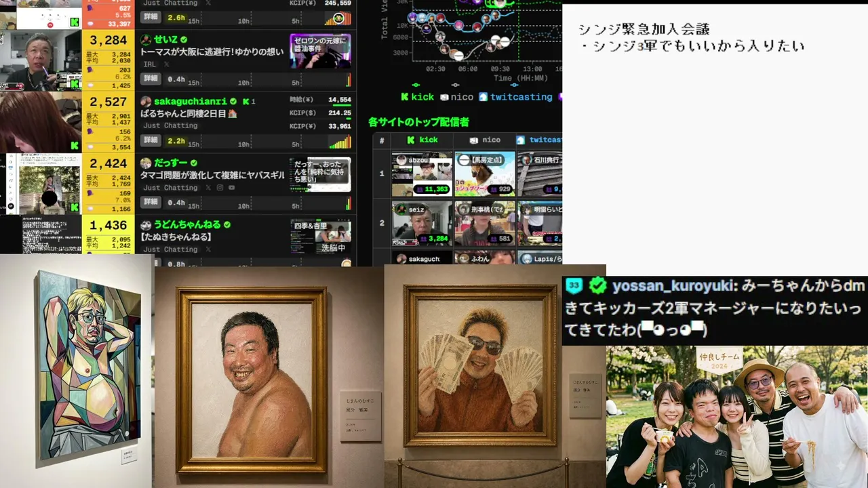This screenshot has height=488, width=868.
Task: Open the うどんちゃんねる channel name link
Action: click(x=187, y=225)
